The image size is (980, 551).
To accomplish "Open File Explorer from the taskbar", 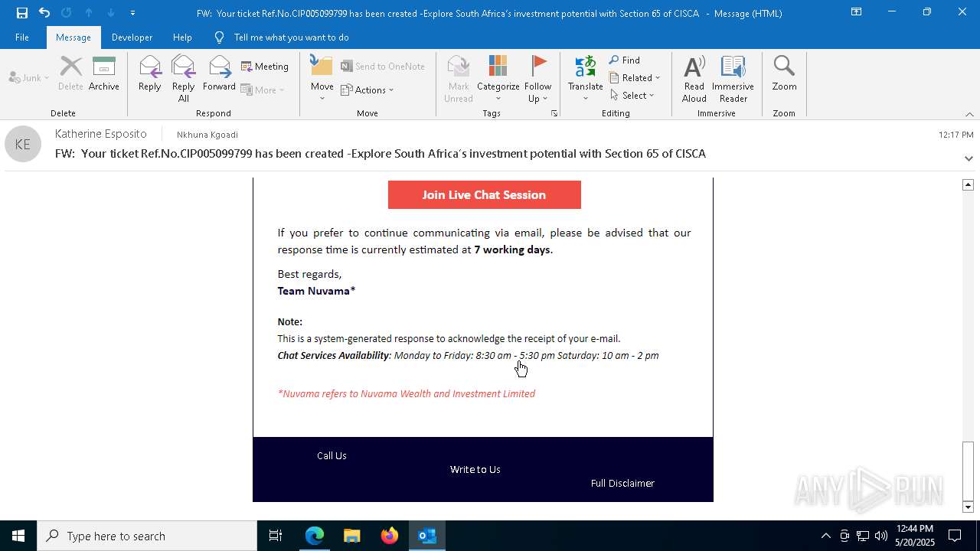I will click(351, 536).
